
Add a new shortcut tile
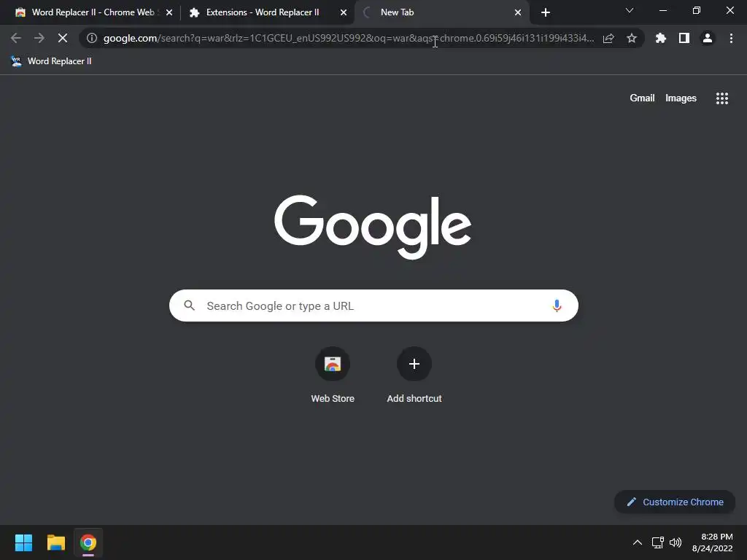click(414, 376)
